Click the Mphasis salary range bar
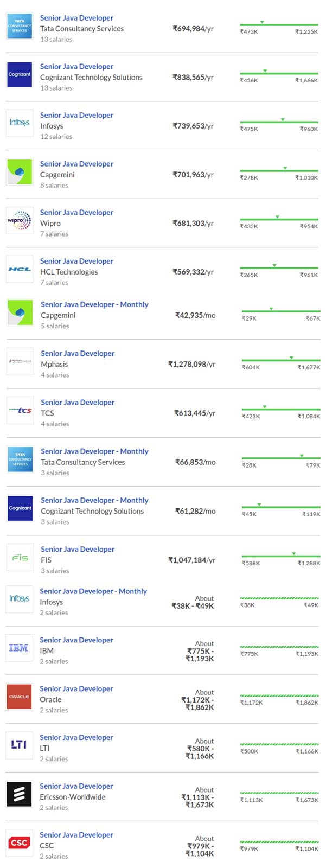The height and width of the screenshot is (868, 326). click(x=280, y=360)
